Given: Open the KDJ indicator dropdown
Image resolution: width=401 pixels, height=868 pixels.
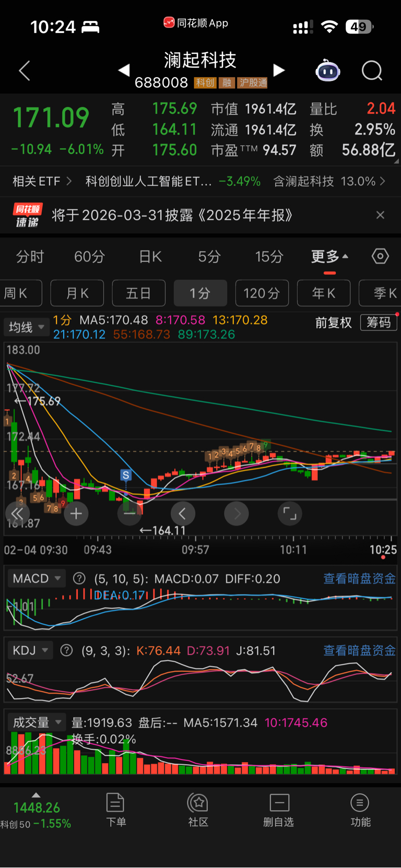Looking at the screenshot, I should click(x=30, y=650).
